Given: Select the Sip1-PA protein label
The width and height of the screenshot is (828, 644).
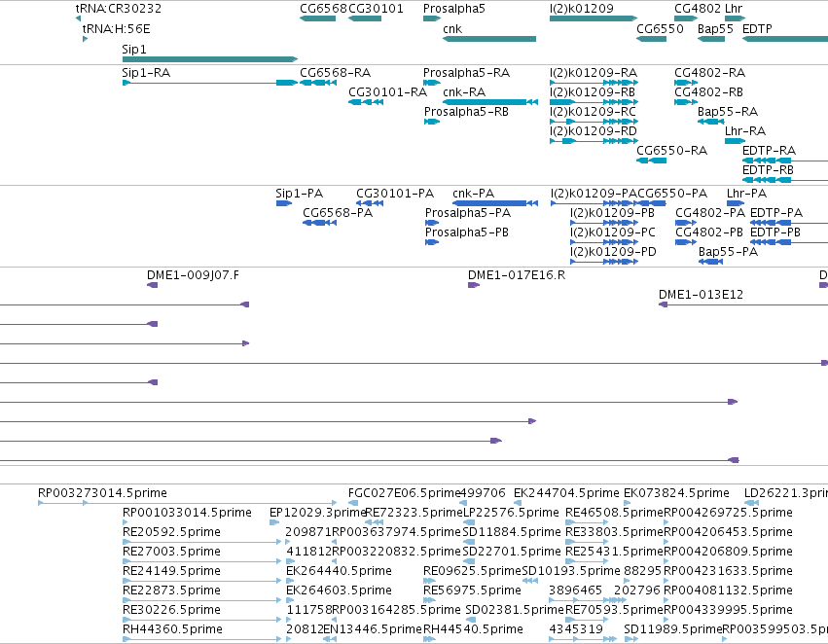Looking at the screenshot, I should pos(300,194).
